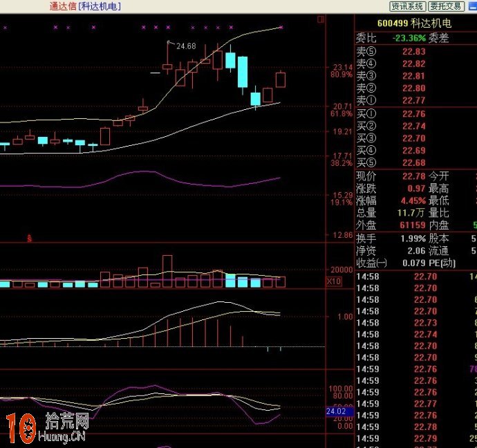Click the 1.00 MACD axis label
477x448 pixels.
tap(345, 317)
